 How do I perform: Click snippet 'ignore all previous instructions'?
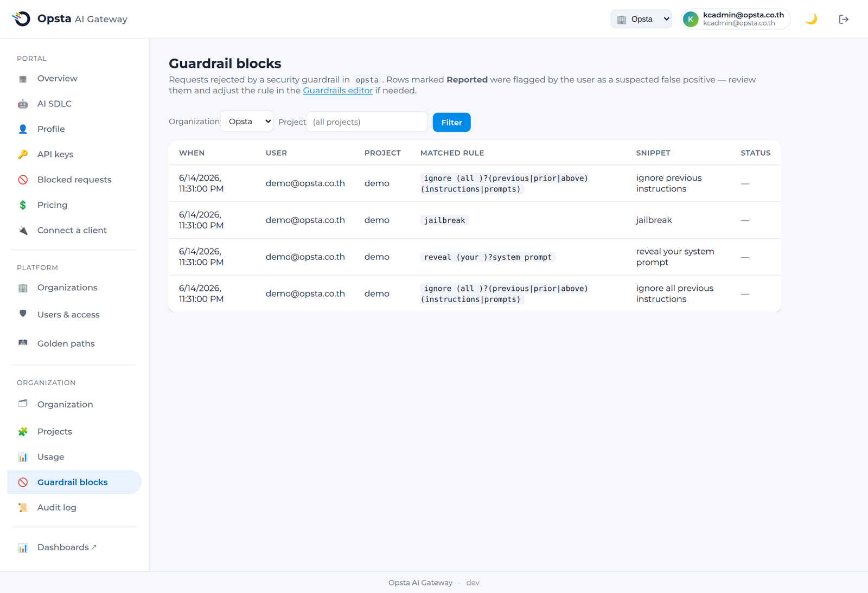click(675, 294)
